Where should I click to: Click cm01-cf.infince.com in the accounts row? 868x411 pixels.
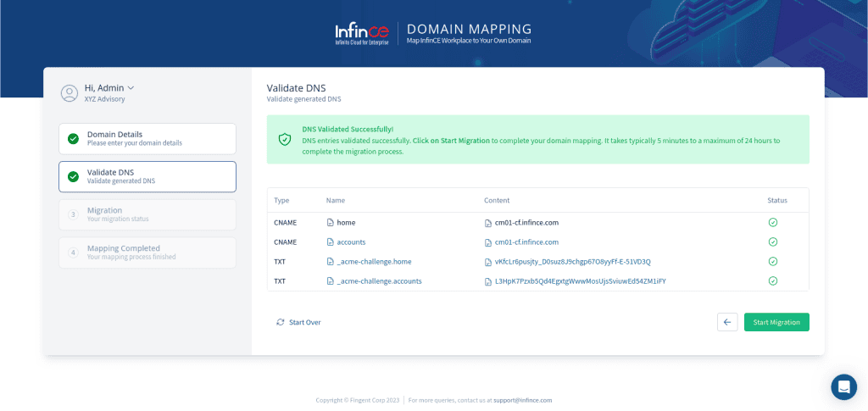526,242
